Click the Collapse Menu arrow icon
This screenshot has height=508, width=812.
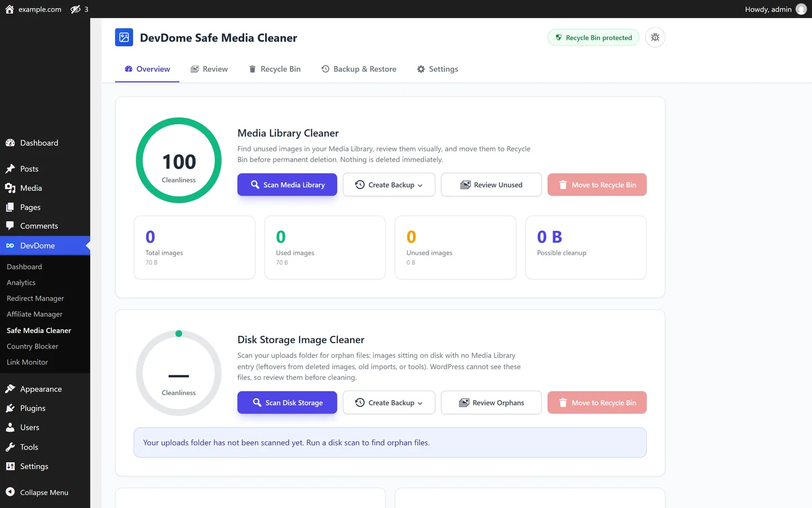pos(10,492)
